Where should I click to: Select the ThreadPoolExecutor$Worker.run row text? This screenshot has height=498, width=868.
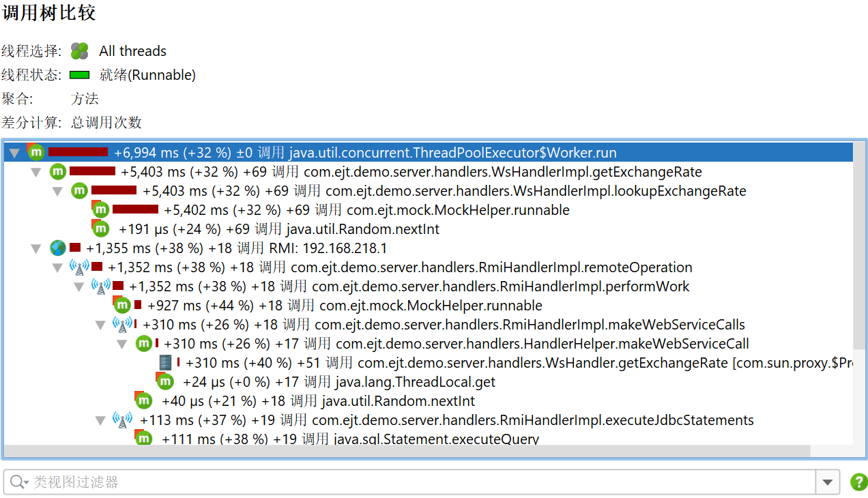(365, 152)
